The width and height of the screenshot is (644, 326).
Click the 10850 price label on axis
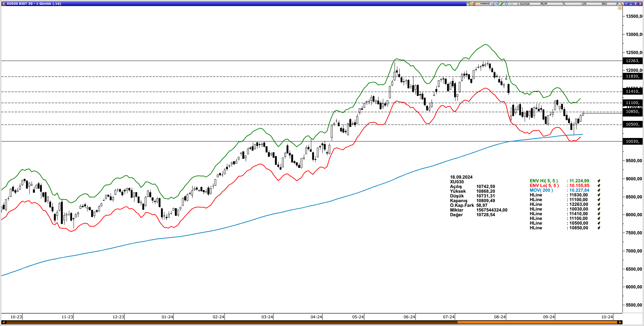pos(632,112)
